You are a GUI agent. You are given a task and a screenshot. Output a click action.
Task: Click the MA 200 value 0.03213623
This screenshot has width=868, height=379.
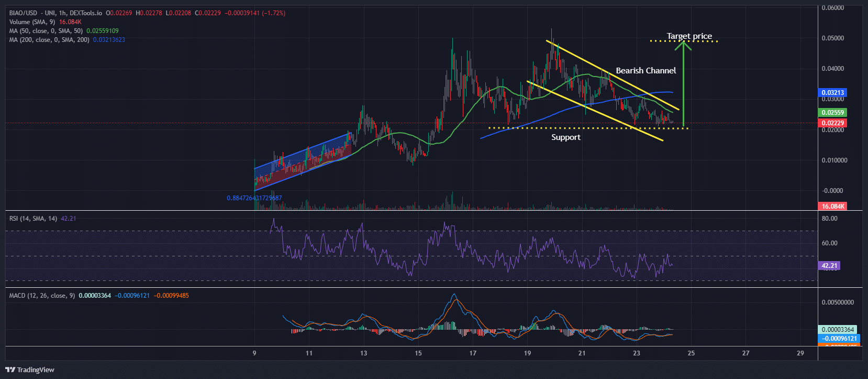pyautogui.click(x=109, y=40)
